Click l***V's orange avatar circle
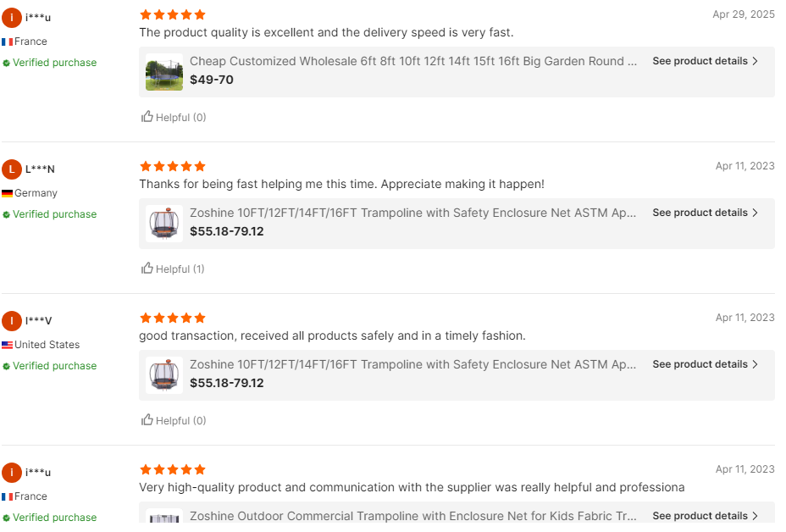The image size is (786, 532). pyautogui.click(x=12, y=321)
